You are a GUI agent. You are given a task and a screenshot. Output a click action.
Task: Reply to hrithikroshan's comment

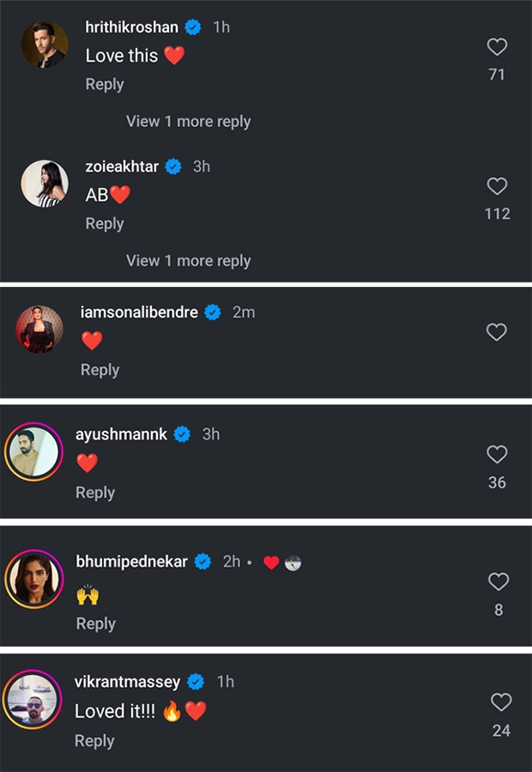point(105,84)
